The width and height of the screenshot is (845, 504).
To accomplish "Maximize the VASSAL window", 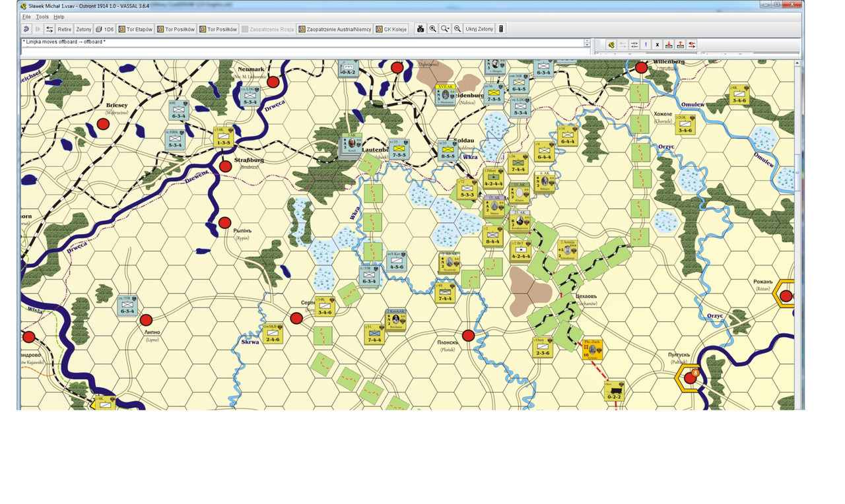I will click(x=777, y=5).
